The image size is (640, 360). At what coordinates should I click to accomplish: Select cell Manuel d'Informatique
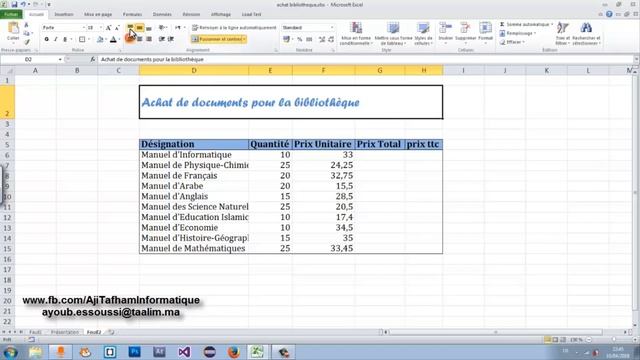pyautogui.click(x=193, y=155)
